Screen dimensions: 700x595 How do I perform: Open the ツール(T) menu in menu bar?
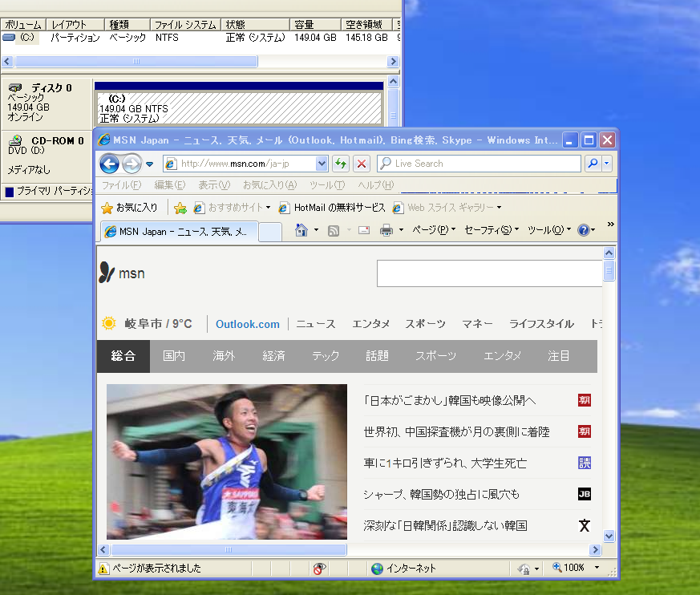tap(327, 184)
